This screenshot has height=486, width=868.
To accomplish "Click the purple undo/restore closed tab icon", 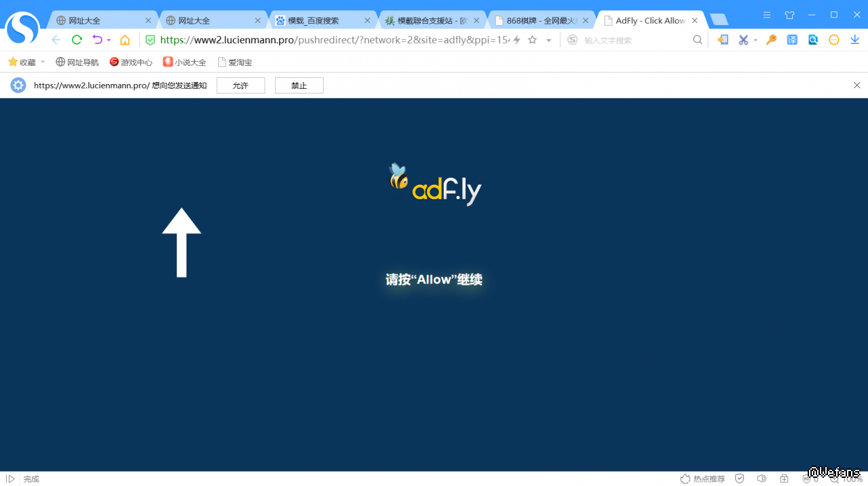I will point(98,40).
